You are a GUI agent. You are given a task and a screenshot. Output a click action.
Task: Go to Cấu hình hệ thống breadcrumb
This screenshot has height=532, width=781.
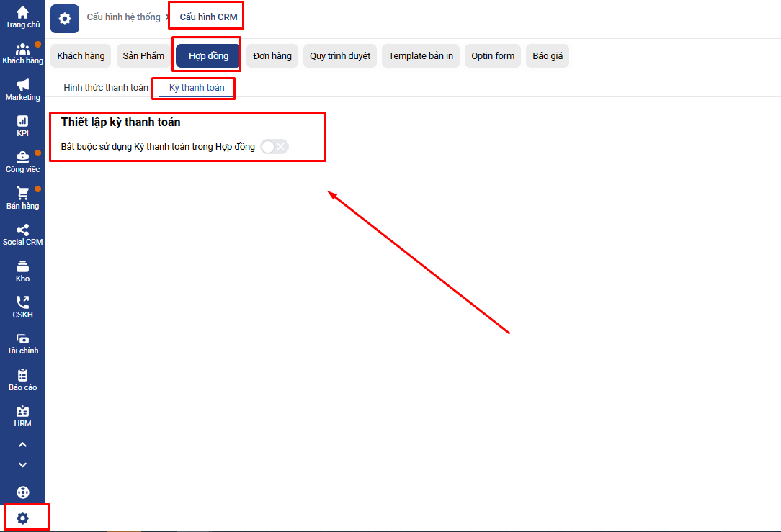123,17
